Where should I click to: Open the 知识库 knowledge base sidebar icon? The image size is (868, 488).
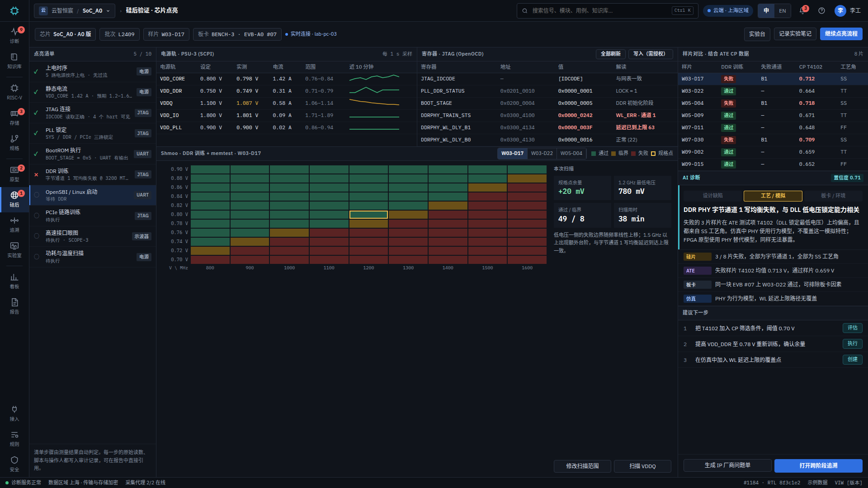[14, 61]
